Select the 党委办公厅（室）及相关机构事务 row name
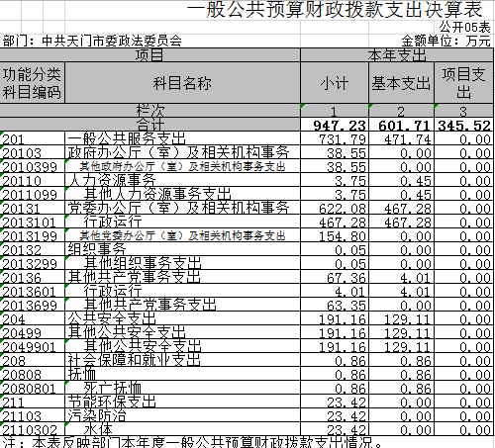Image resolution: width=495 pixels, height=448 pixels. click(x=182, y=208)
